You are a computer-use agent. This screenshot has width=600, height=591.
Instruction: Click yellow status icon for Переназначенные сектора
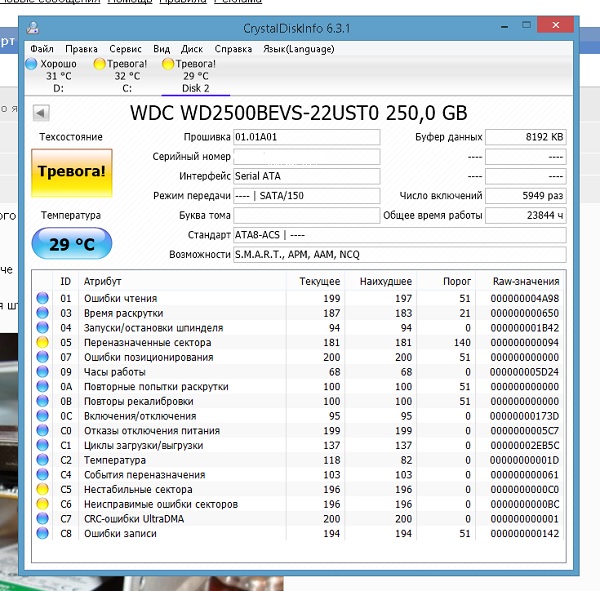[42, 342]
